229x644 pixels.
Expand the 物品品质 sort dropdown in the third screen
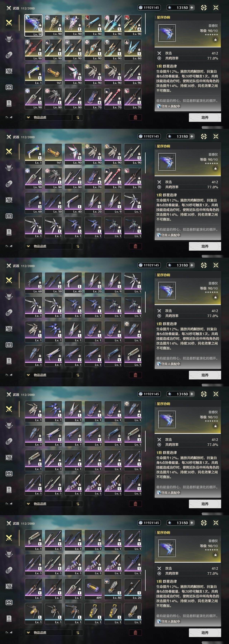[x=48, y=375]
